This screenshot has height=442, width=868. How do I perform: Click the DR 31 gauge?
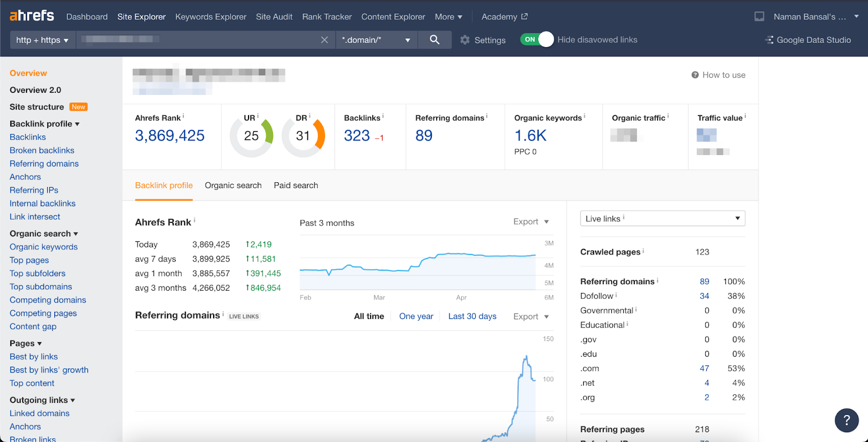click(x=303, y=136)
